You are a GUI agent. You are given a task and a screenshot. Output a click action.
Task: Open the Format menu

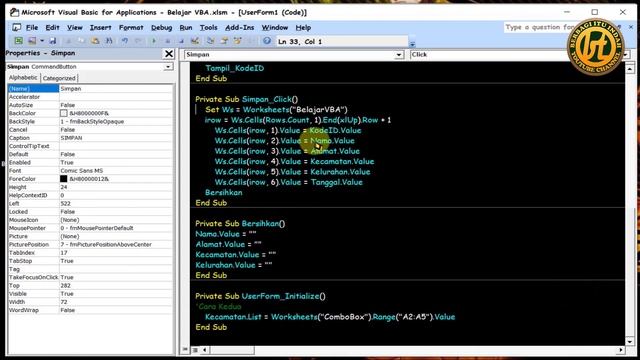pos(131,27)
